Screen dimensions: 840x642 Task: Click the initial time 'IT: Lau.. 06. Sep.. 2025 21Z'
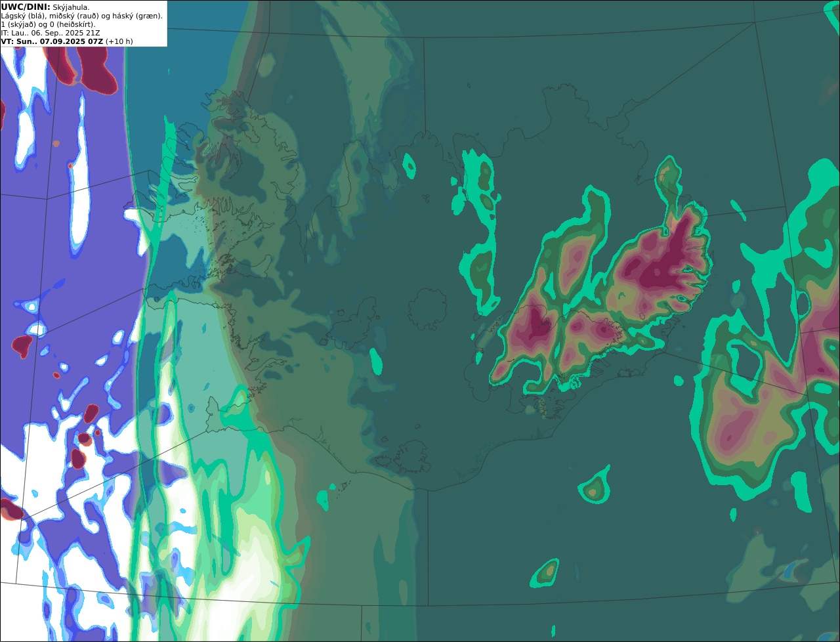(x=51, y=33)
